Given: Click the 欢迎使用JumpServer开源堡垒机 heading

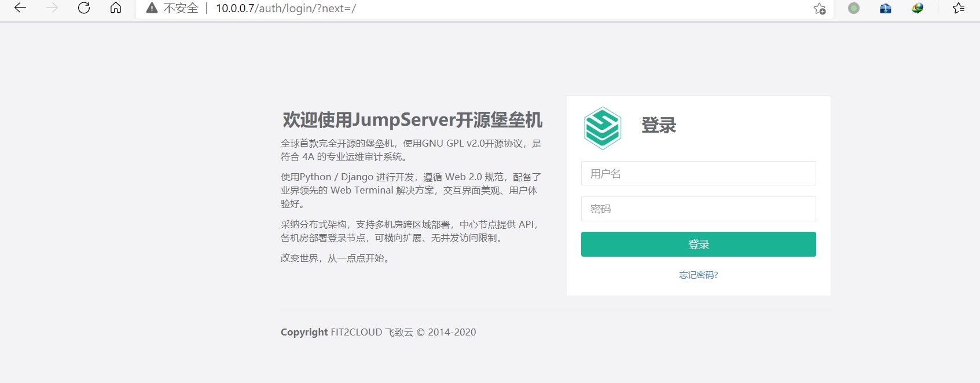Looking at the screenshot, I should 412,120.
